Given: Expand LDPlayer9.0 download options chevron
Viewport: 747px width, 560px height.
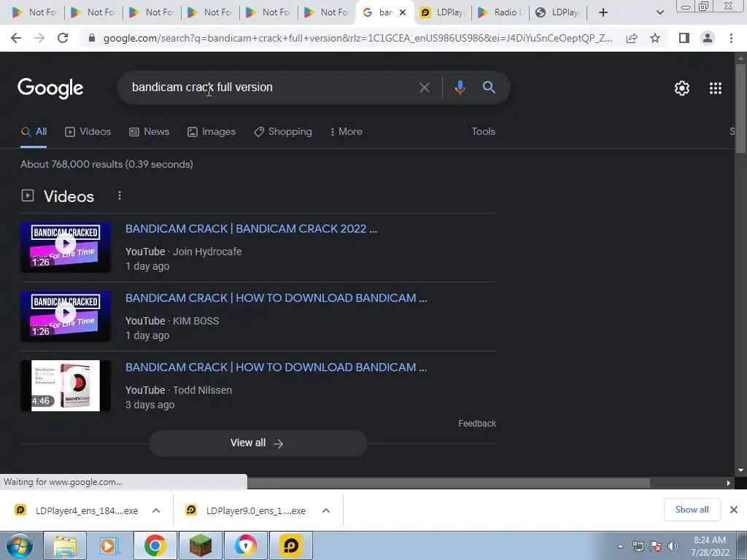Looking at the screenshot, I should [326, 511].
